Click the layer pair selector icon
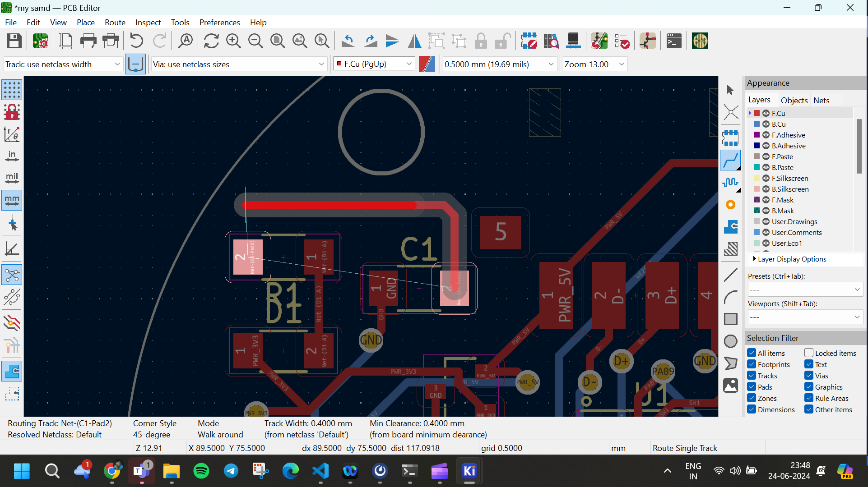The image size is (868, 487). (x=427, y=64)
